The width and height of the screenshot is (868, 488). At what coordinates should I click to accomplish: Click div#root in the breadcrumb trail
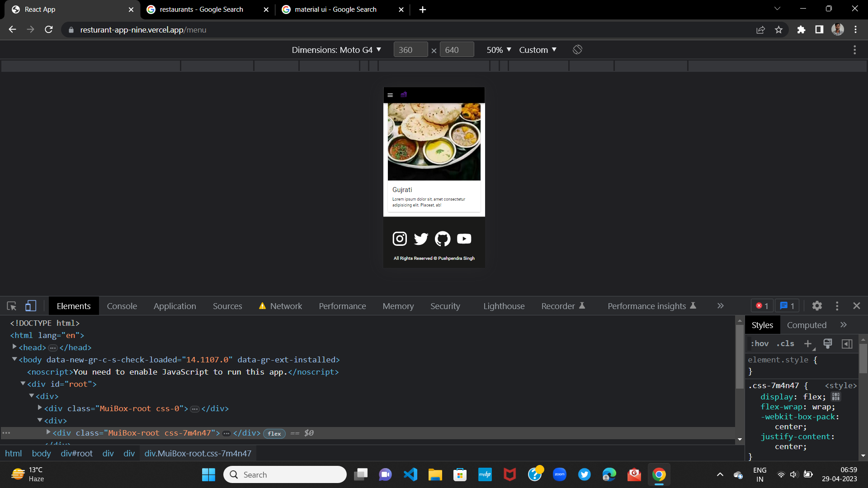[76, 453]
